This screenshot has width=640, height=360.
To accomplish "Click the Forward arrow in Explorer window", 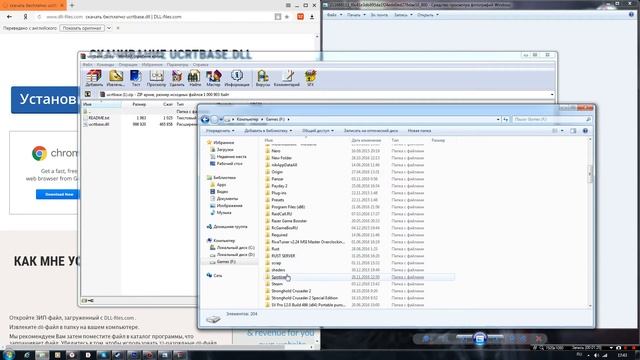I will pos(214,119).
